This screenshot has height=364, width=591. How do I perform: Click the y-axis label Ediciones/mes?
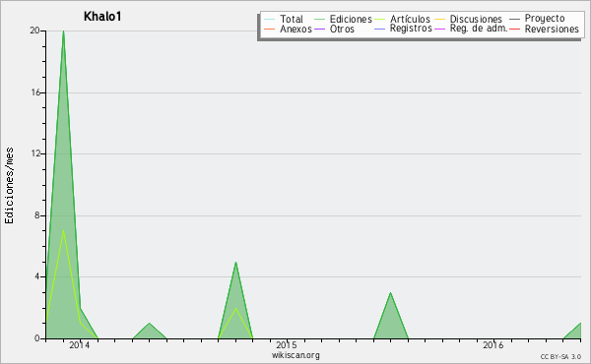tap(9, 186)
